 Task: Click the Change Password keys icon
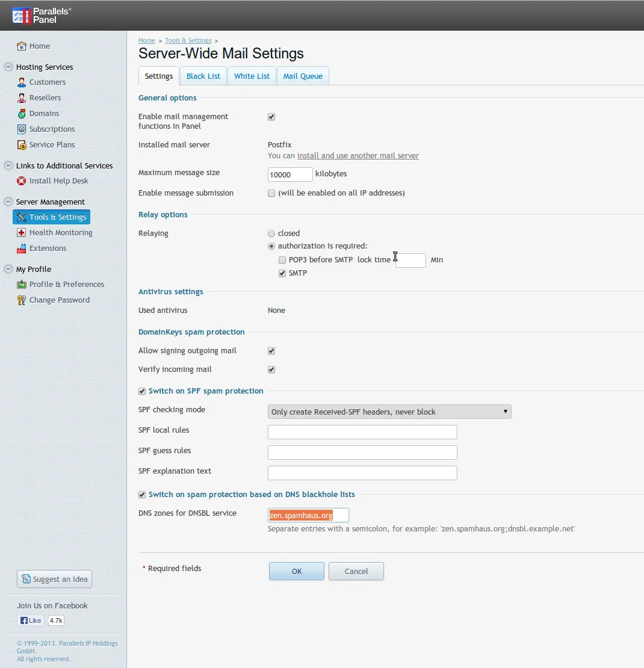[x=21, y=300]
